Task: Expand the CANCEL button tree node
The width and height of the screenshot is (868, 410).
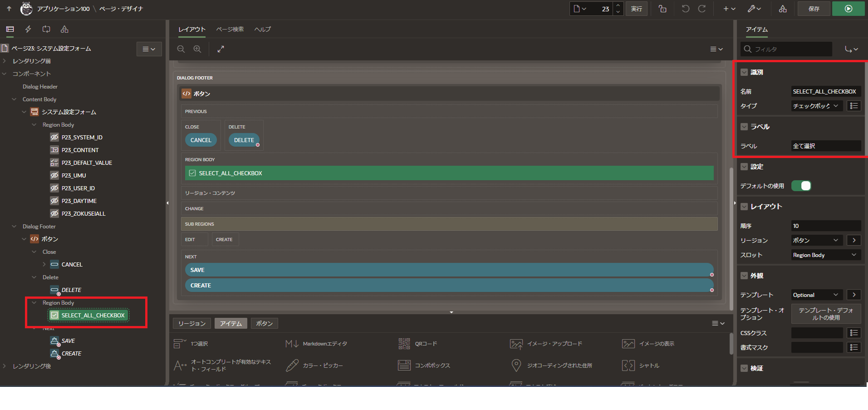Action: pyautogui.click(x=44, y=264)
